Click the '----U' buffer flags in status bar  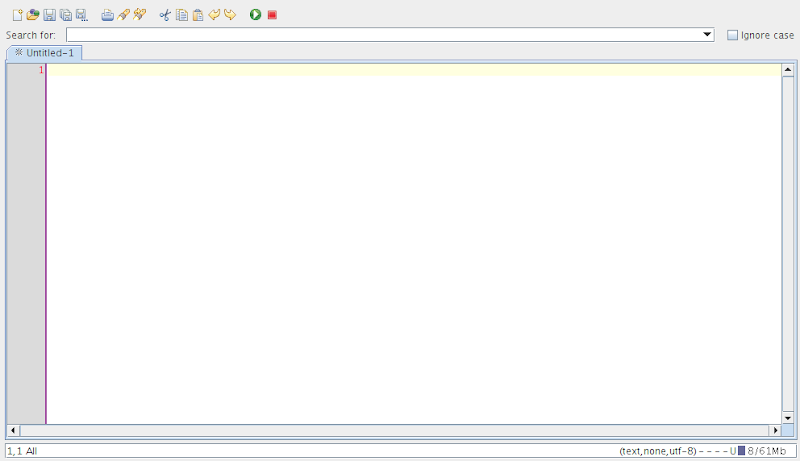[x=717, y=451]
